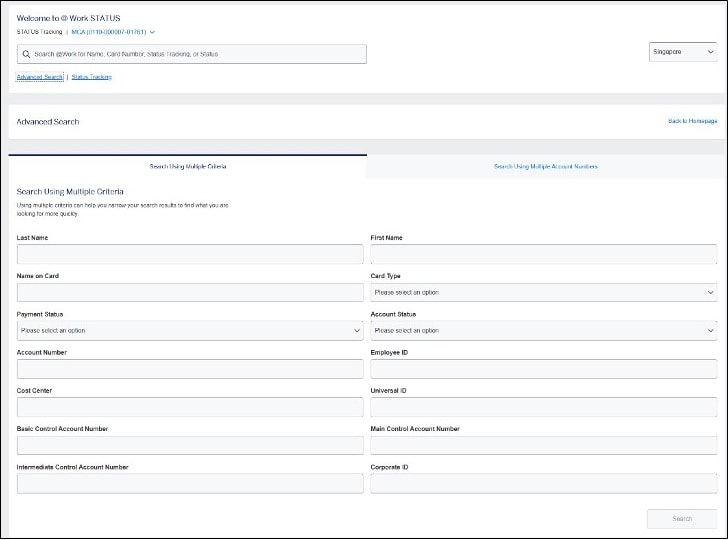This screenshot has height=540, width=728.
Task: Click the search magnifier icon in search bar
Action: click(x=25, y=54)
